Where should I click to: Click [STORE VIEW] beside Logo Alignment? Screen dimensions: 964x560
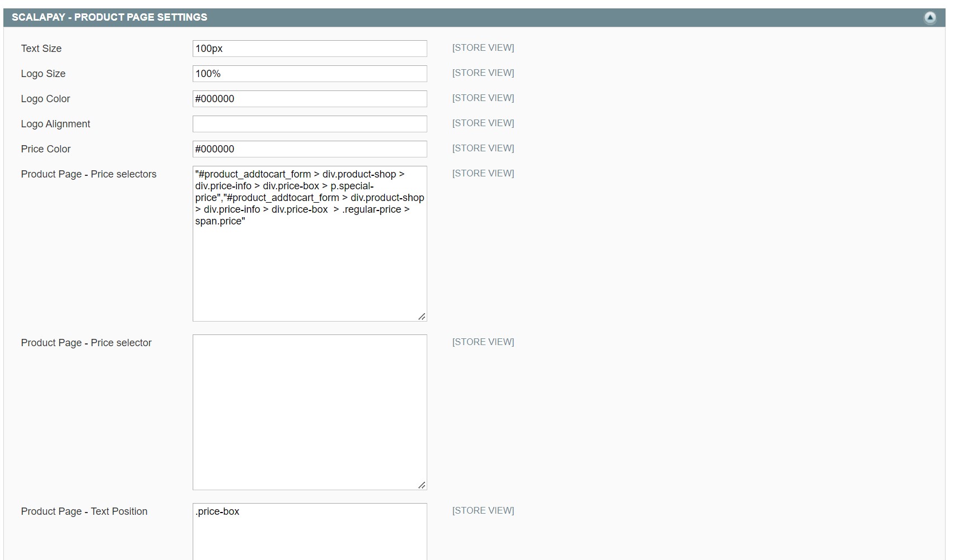483,123
